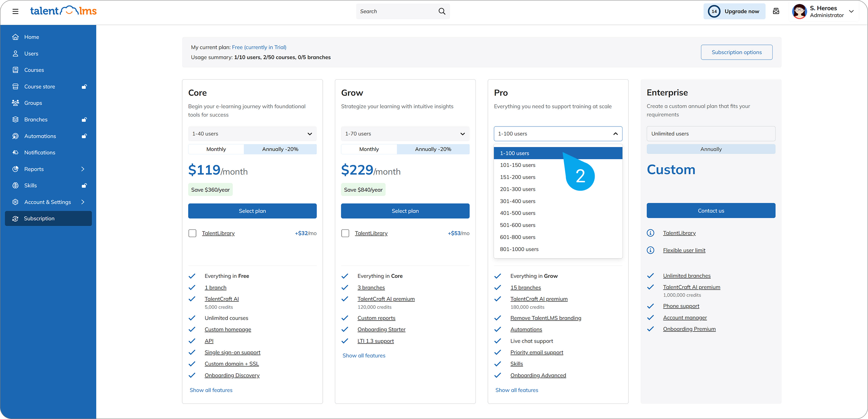Choose 151-200 users option
The image size is (868, 419).
click(x=558, y=177)
